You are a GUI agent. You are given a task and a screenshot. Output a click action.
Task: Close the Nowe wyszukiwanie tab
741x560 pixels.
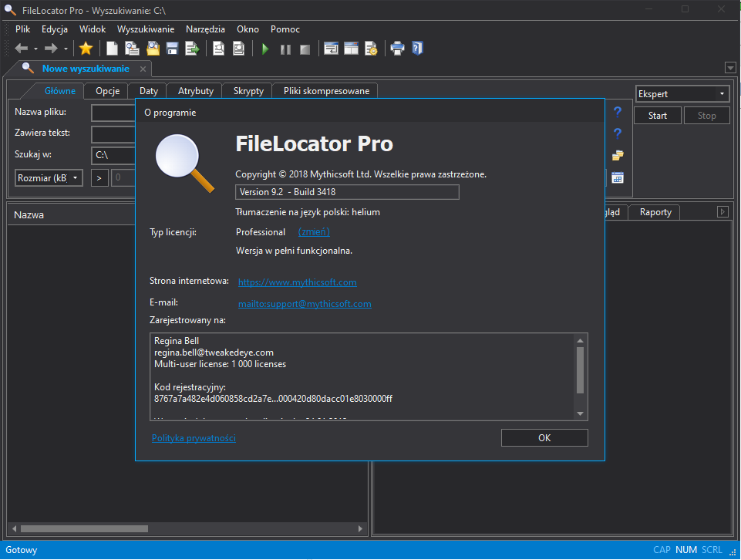coord(143,69)
